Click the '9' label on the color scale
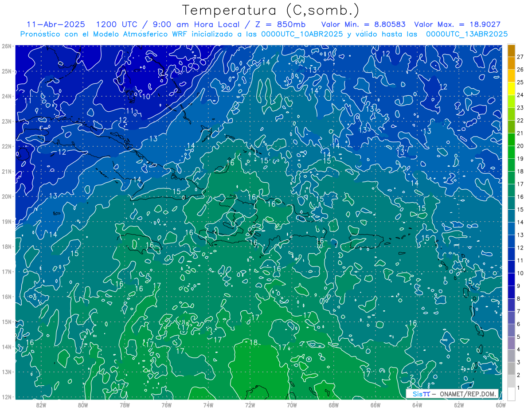Viewport: 532px width, 411px height. tap(519, 286)
